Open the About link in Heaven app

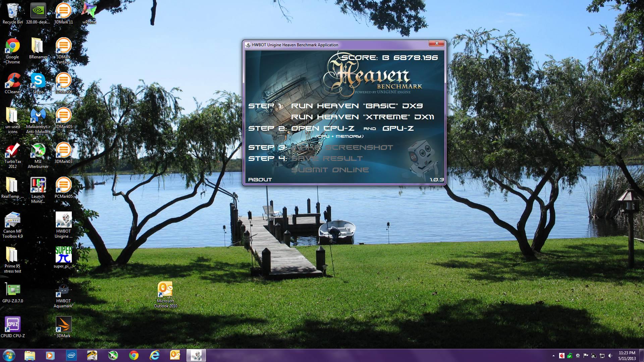point(260,180)
